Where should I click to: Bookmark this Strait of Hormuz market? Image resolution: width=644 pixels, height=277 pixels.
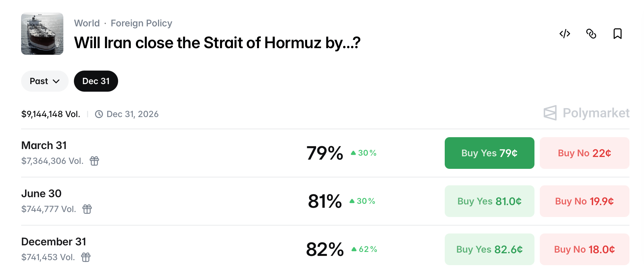point(617,34)
